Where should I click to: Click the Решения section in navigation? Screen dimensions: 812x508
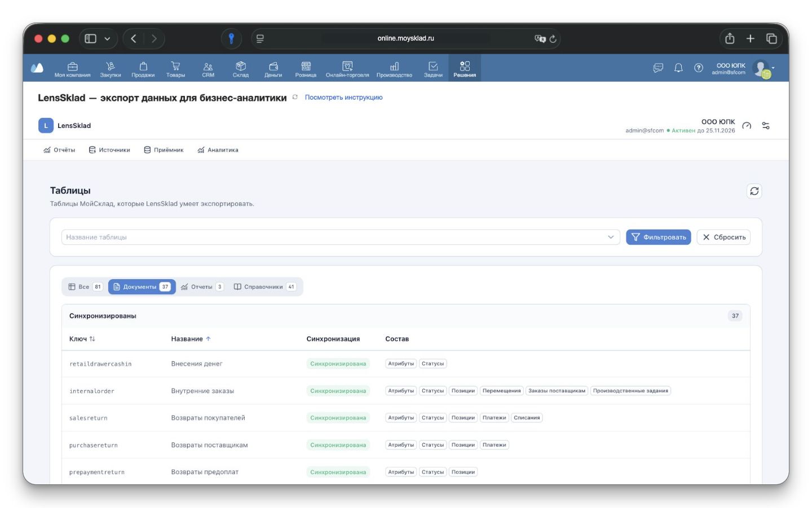465,69
